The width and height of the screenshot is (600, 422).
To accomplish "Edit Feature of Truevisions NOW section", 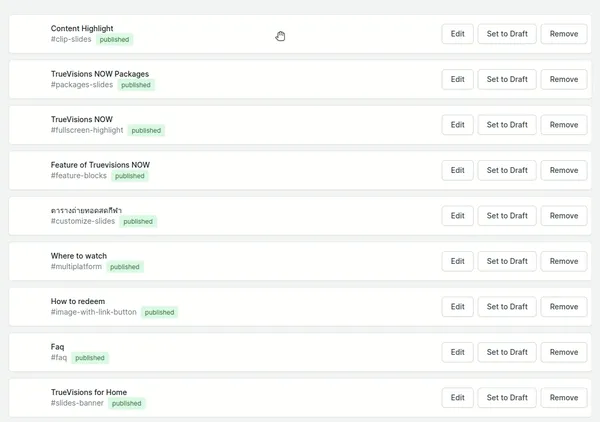I will point(457,170).
